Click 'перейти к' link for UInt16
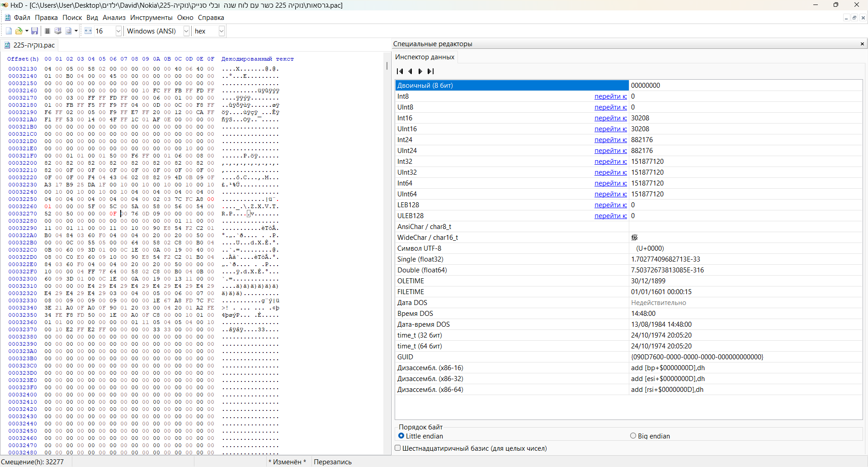868x467 pixels. pos(610,129)
